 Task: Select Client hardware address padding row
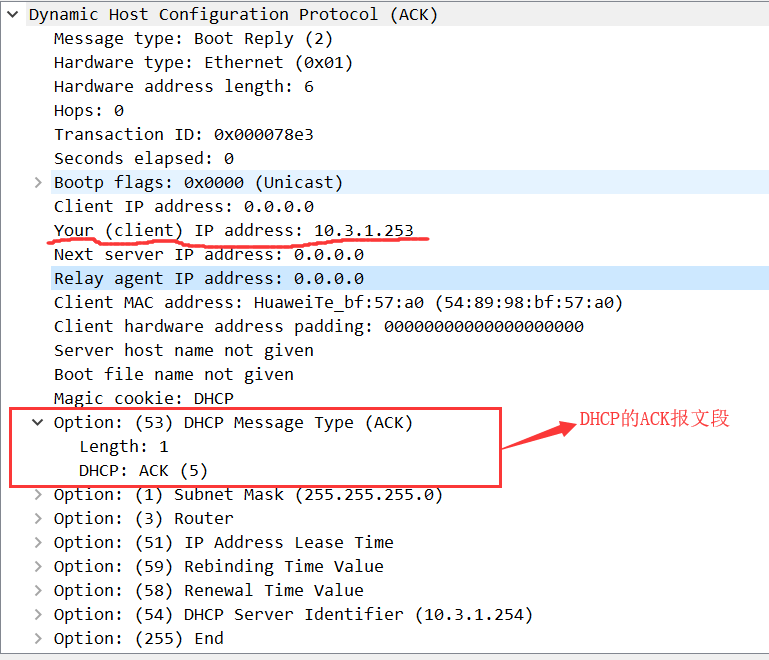point(318,327)
